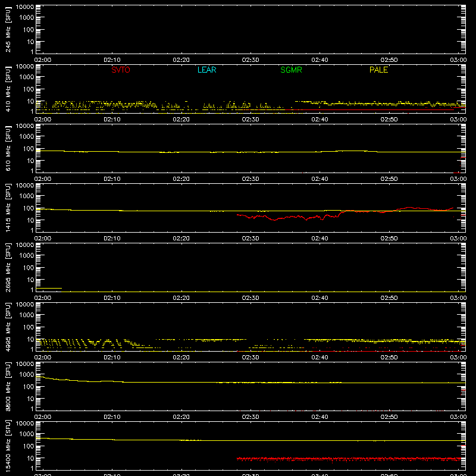
Task: Click the 02:40 time label under 2695 MHz panel
Action: (320, 298)
